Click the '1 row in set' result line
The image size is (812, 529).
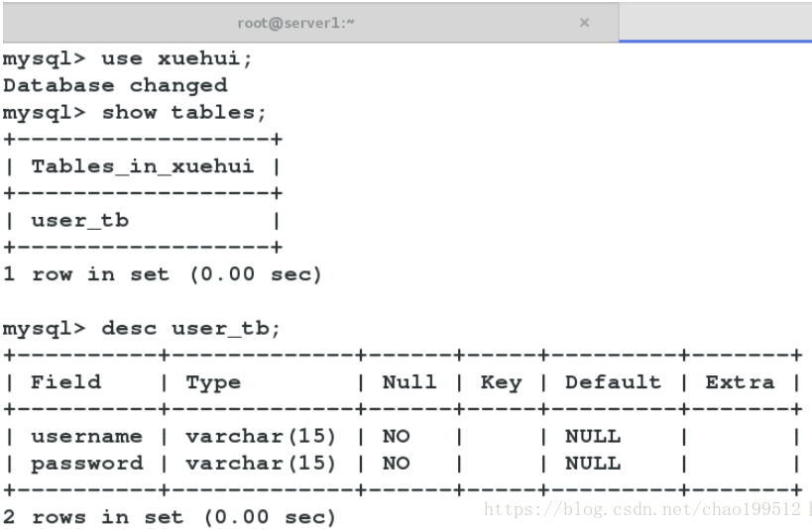162,274
